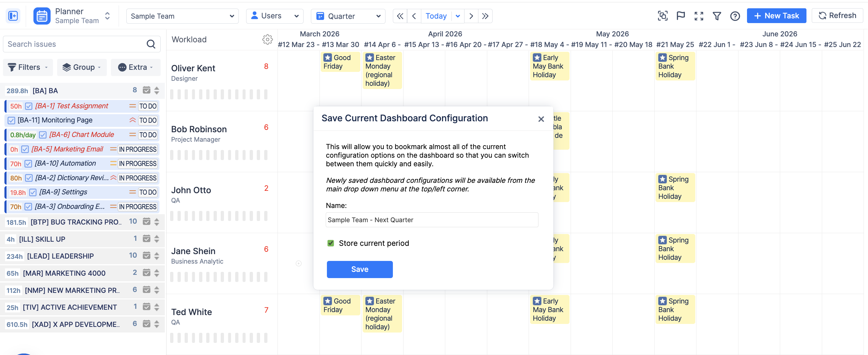Open the help question mark icon
This screenshot has width=868, height=355.
[x=735, y=16]
